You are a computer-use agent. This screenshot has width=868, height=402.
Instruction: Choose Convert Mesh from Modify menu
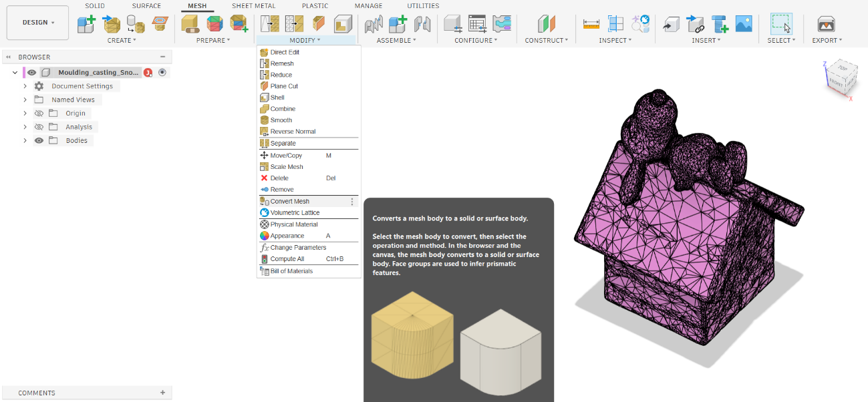[308, 201]
